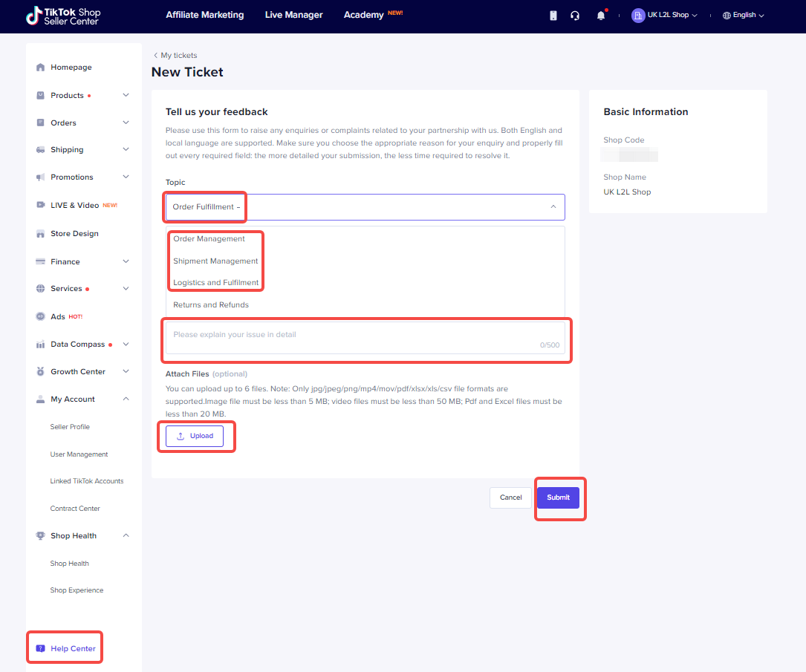Screen dimensions: 806x672
Task: Open the English language selector
Action: 743,15
